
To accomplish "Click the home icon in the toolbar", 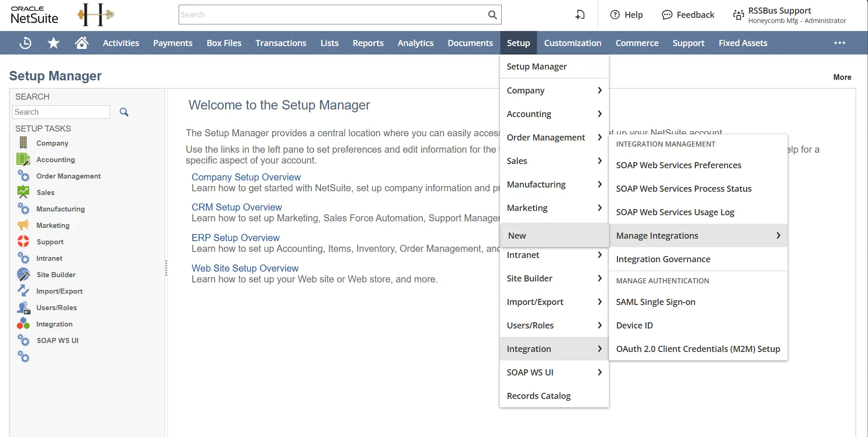I will coord(81,43).
